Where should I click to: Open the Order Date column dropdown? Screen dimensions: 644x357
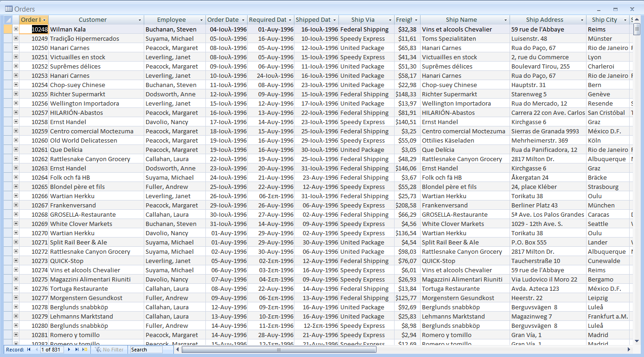click(x=243, y=20)
